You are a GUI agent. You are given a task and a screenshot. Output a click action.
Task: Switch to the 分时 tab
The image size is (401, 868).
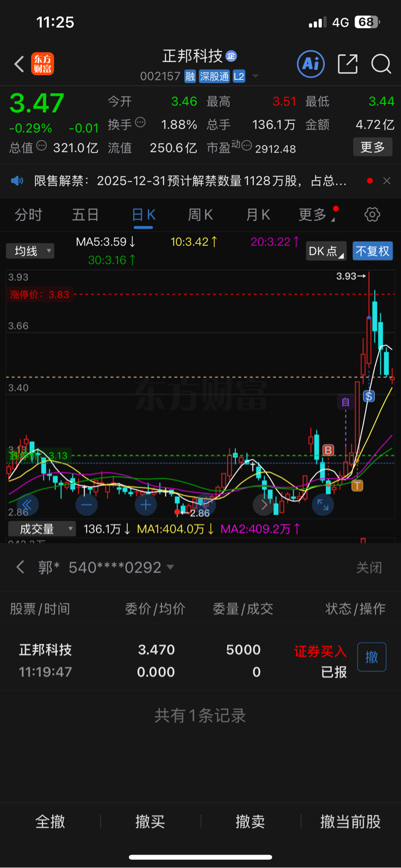click(x=28, y=215)
